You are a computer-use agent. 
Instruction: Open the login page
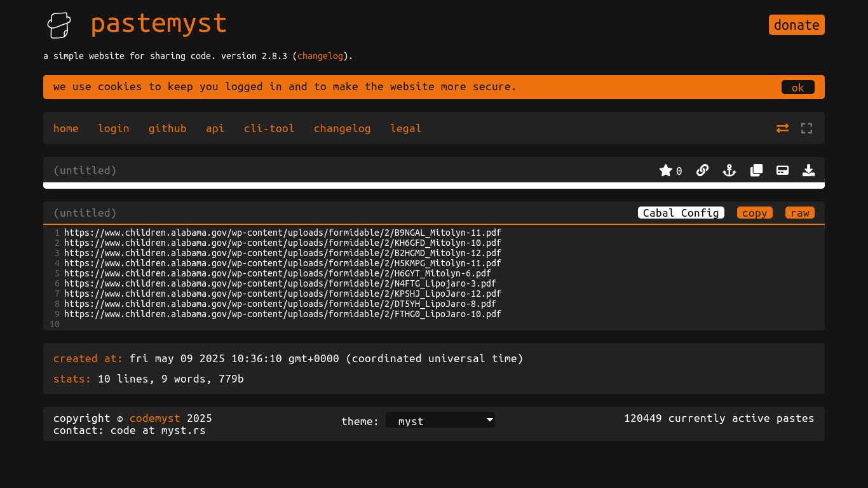(x=114, y=128)
